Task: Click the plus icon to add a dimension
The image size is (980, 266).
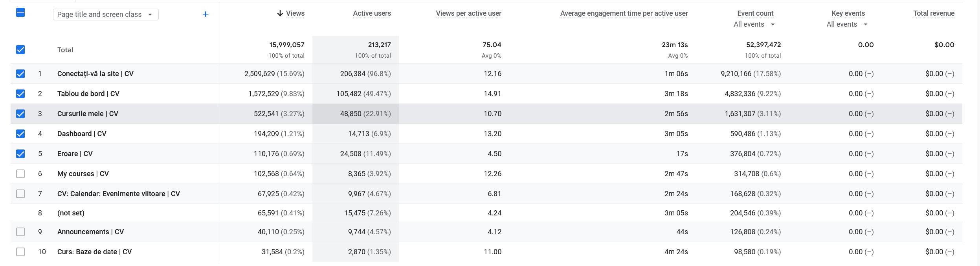Action: click(x=205, y=15)
